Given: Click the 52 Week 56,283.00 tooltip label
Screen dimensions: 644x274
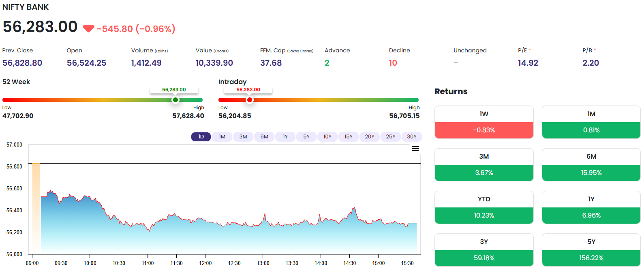Looking at the screenshot, I should pos(174,90).
